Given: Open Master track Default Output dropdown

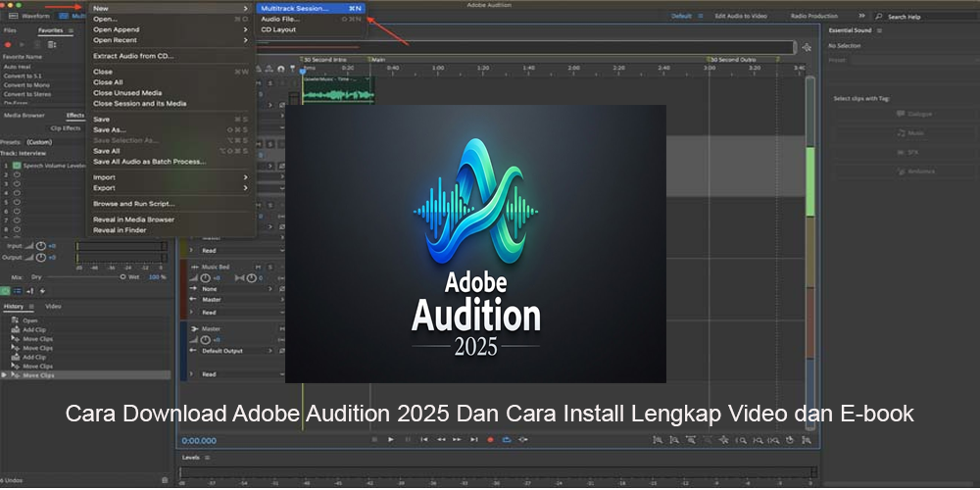Looking at the screenshot, I should [237, 351].
